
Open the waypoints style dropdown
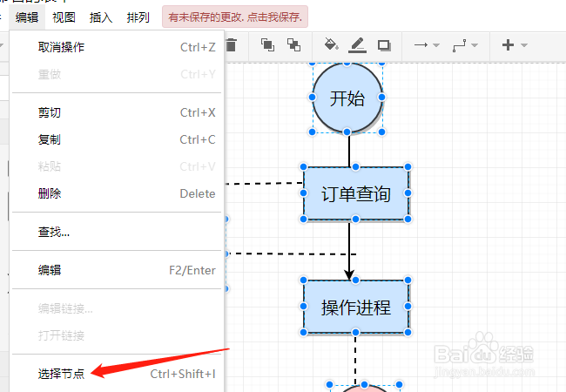465,45
